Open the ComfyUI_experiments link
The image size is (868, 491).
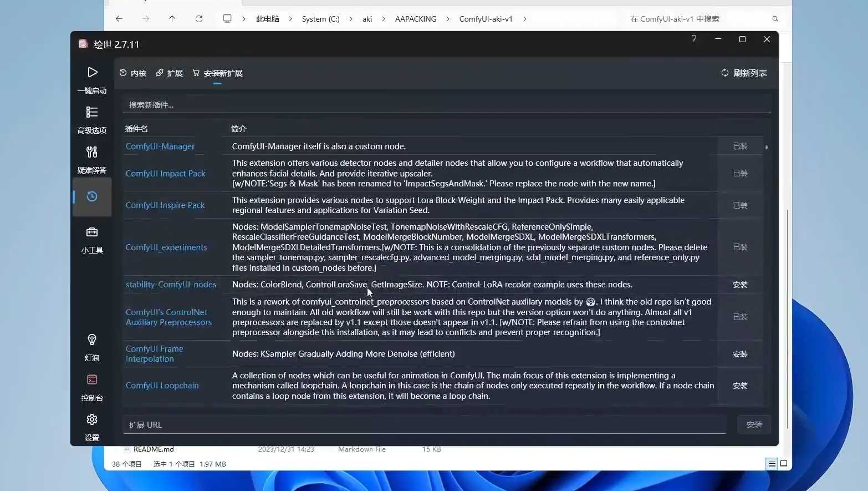(x=166, y=247)
